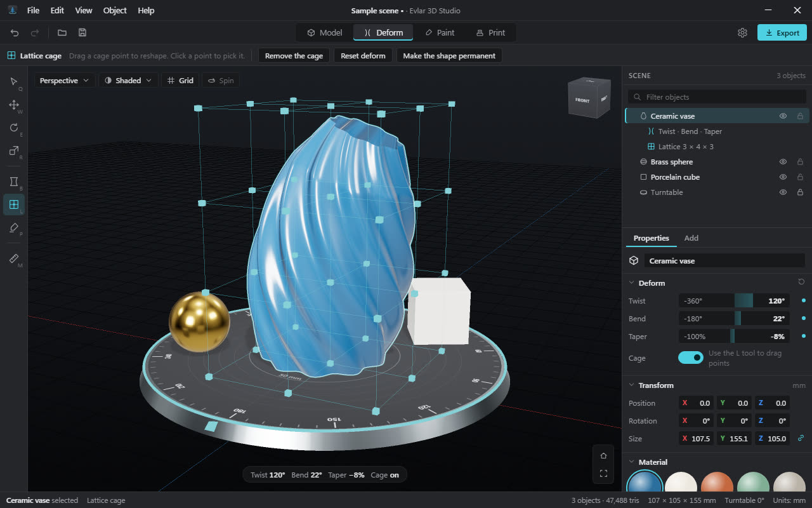Click the Twist slider
Viewport: 812px width, 508px height.
[734, 301]
